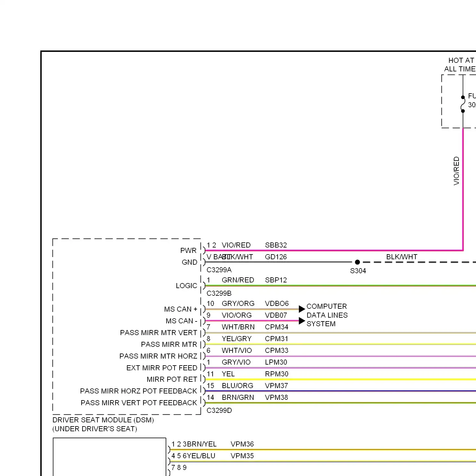Click the vertical VIO/RED wire label

(x=456, y=171)
